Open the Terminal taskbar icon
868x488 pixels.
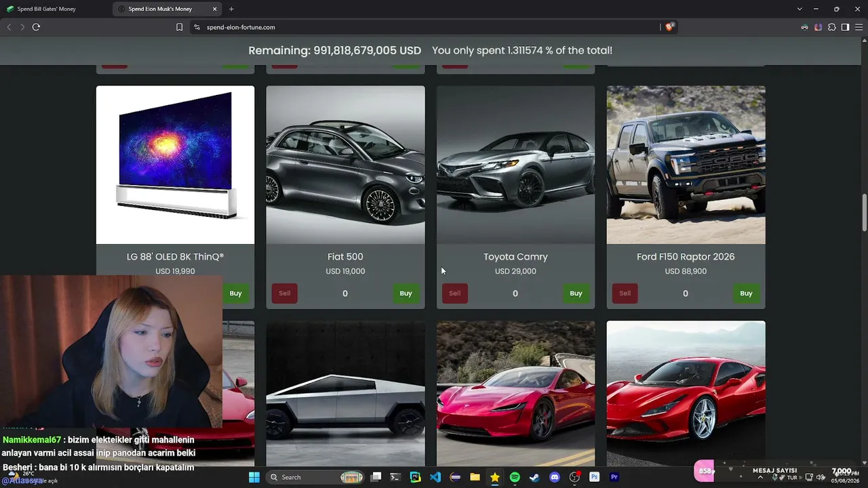click(x=395, y=477)
